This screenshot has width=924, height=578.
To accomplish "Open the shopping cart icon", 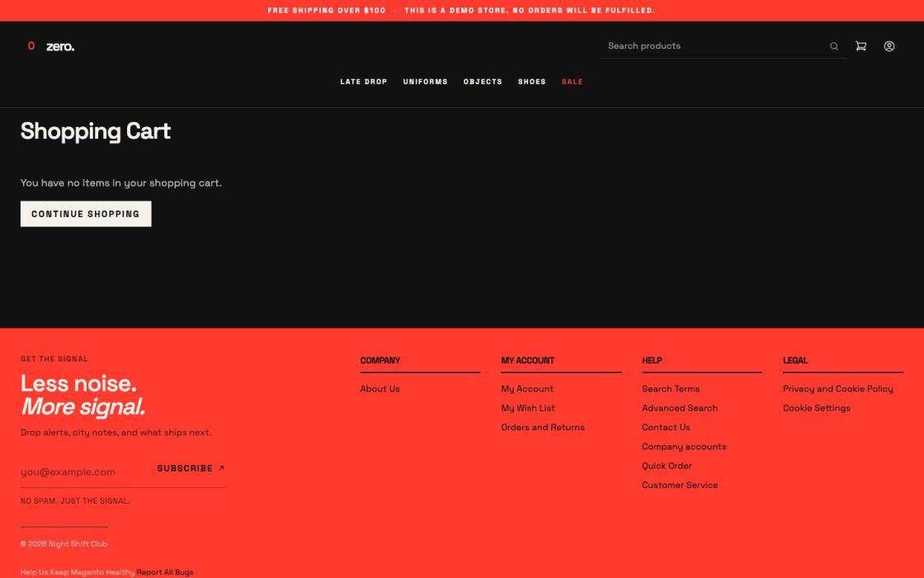I will coord(861,46).
